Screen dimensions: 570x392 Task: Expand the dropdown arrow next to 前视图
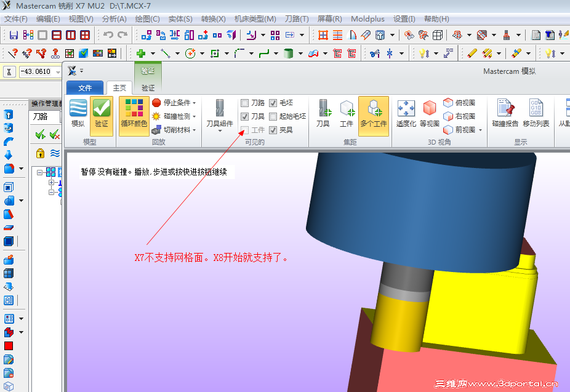[x=481, y=130]
